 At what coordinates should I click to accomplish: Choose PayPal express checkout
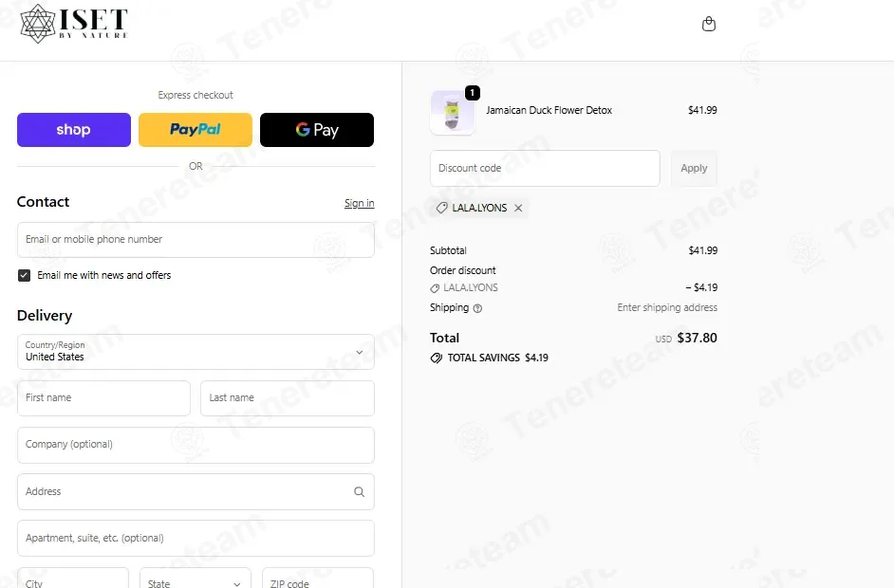coord(196,130)
